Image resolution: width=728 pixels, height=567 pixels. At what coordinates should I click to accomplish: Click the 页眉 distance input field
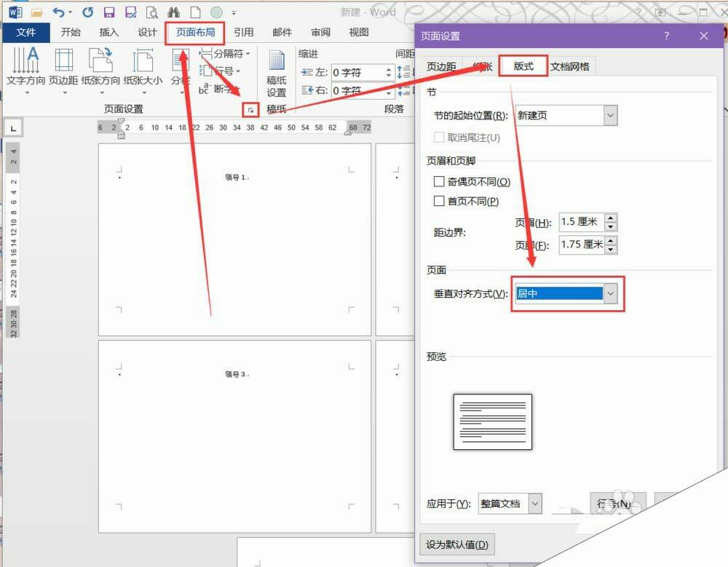582,222
